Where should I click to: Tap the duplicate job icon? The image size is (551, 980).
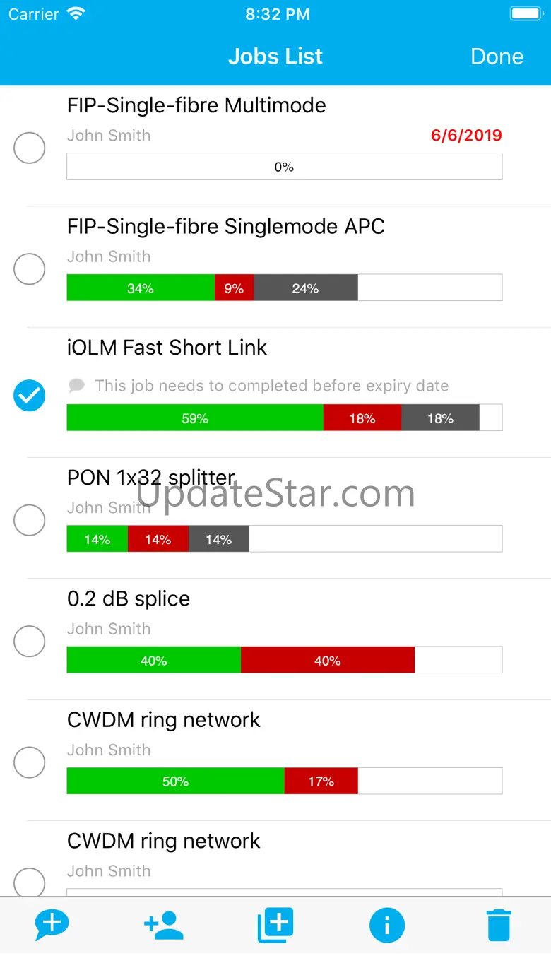click(275, 925)
